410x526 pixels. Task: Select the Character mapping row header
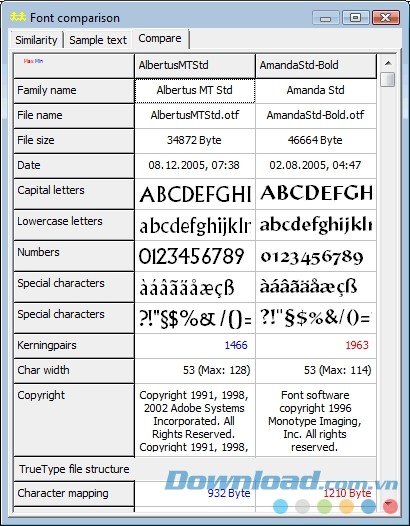point(74,493)
